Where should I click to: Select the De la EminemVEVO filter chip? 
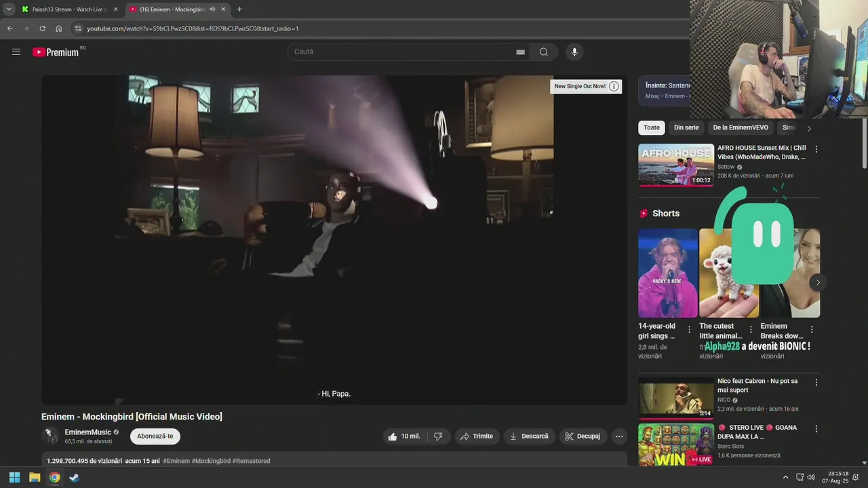pos(741,127)
